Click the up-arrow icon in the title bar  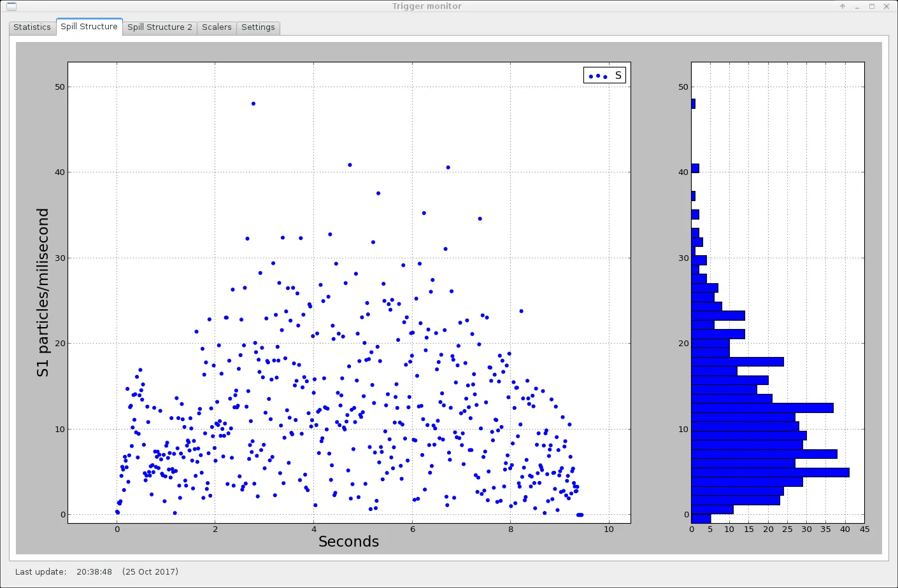click(x=843, y=6)
